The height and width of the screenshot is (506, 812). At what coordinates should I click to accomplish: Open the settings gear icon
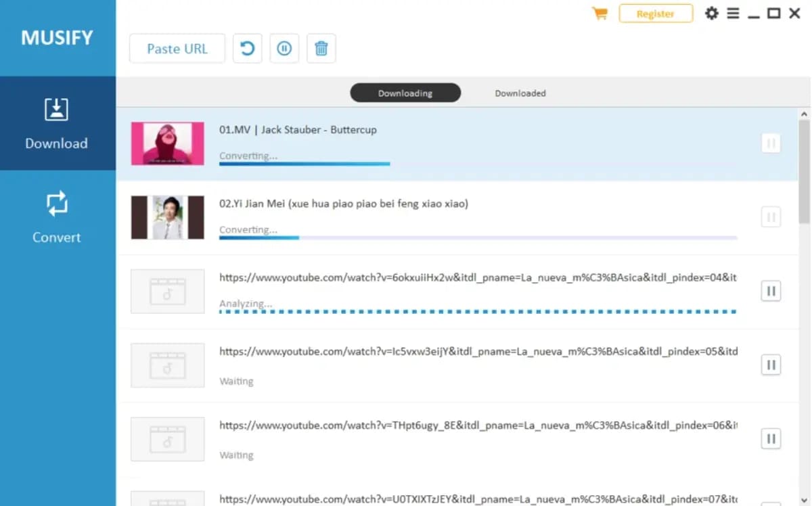coord(711,14)
